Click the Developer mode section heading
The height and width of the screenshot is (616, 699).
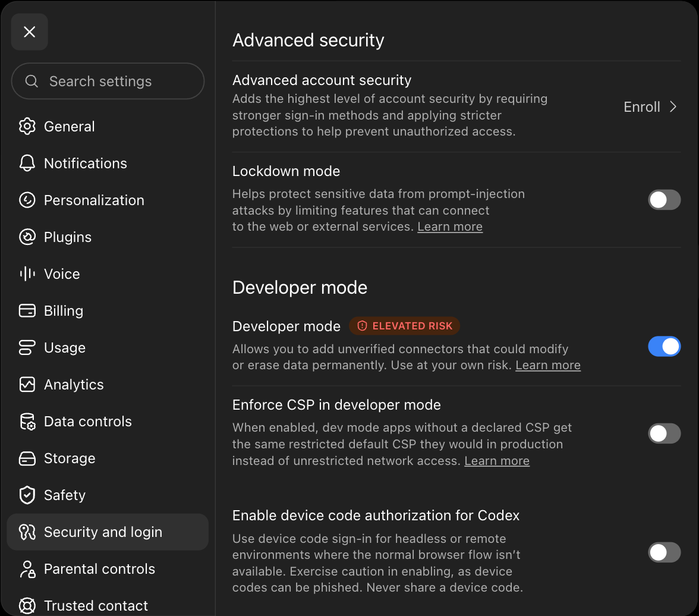tap(300, 288)
